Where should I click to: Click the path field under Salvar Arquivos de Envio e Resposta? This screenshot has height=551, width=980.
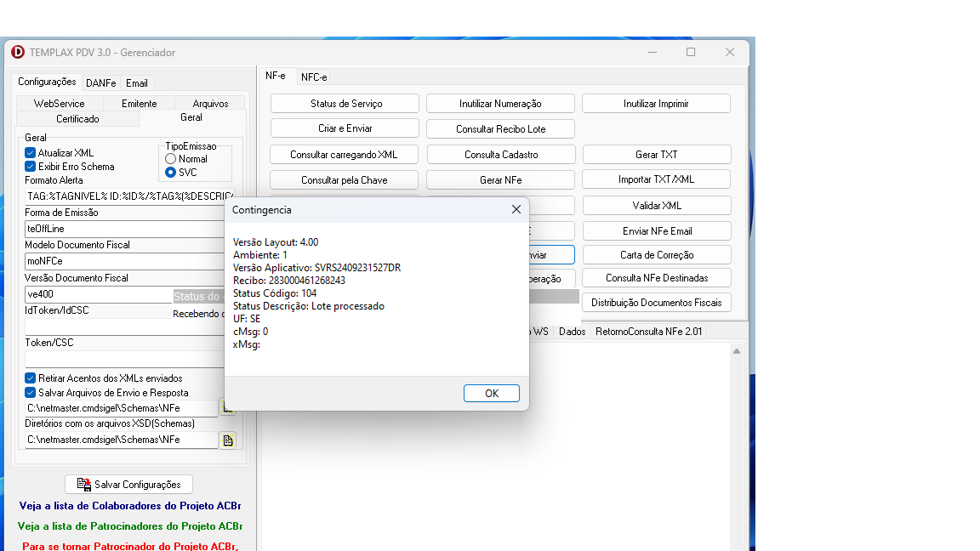click(x=122, y=408)
